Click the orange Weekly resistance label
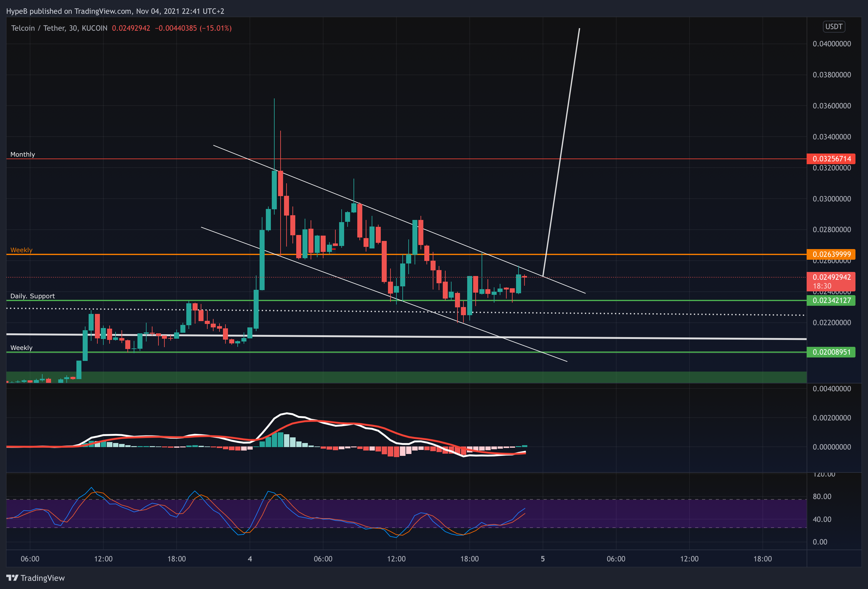This screenshot has height=589, width=868. (x=21, y=250)
